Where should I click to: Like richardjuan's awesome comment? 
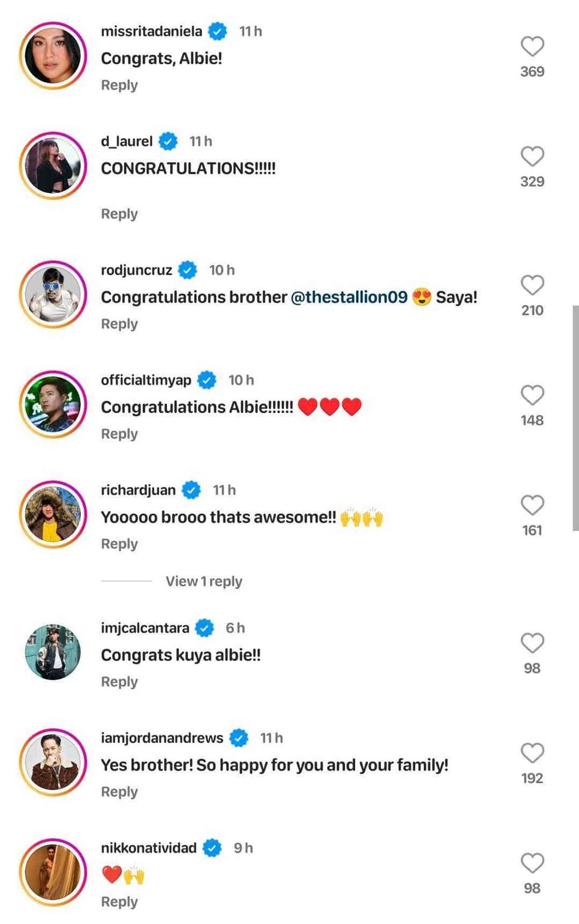[532, 505]
